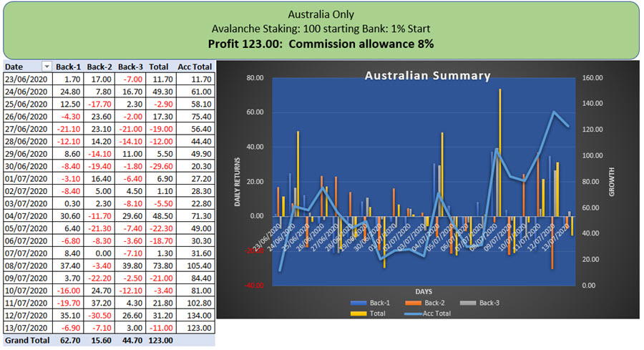This screenshot has height=350, width=644.
Task: Click the 08/07/2020 date cell
Action: 26,264
